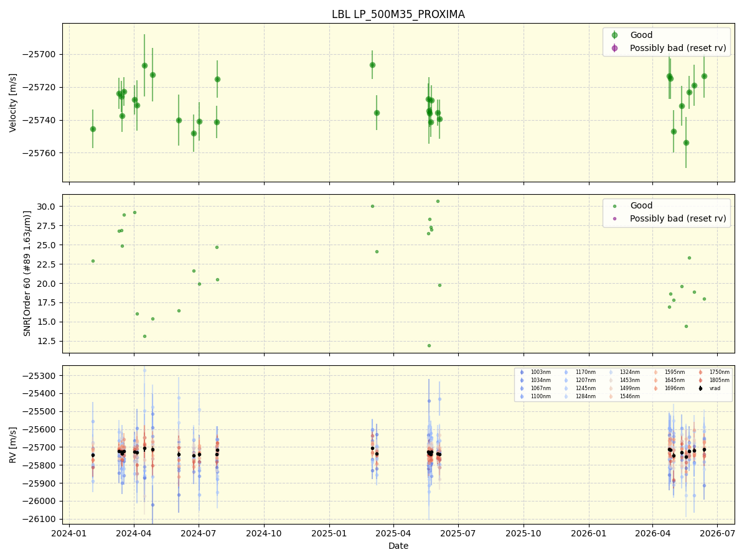The height and width of the screenshot is (560, 747).
Task: Click the −26100 RV tick label
Action: tap(40, 520)
